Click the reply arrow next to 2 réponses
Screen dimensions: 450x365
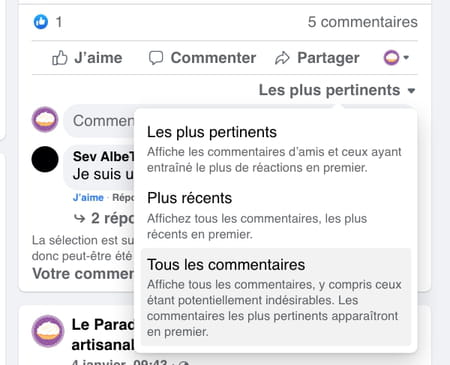[x=79, y=219]
